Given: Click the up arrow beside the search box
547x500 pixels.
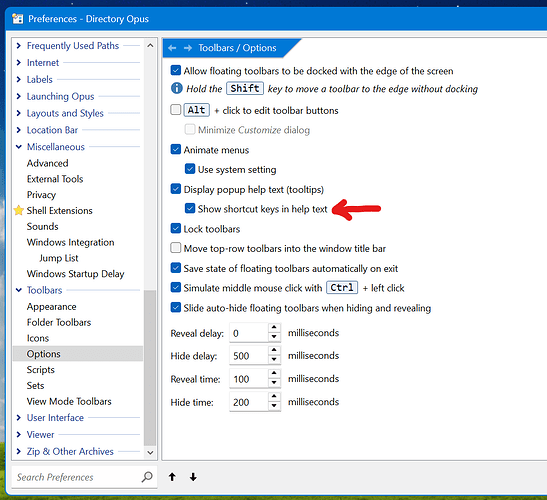Looking at the screenshot, I should point(172,477).
